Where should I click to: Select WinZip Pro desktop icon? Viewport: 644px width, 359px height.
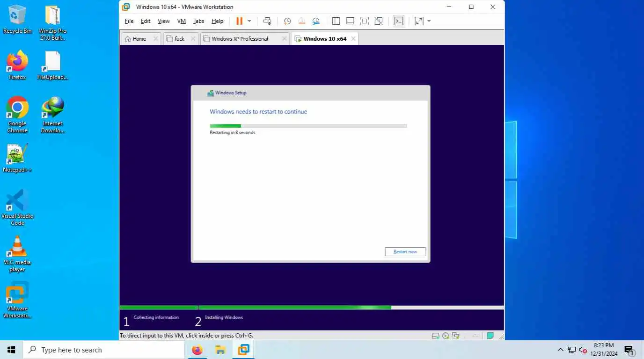click(52, 23)
